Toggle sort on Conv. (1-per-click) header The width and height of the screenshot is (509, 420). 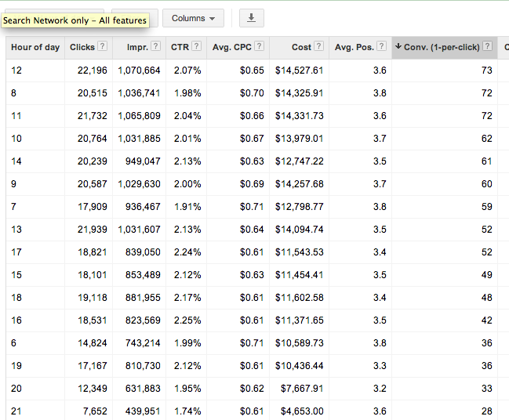click(442, 47)
